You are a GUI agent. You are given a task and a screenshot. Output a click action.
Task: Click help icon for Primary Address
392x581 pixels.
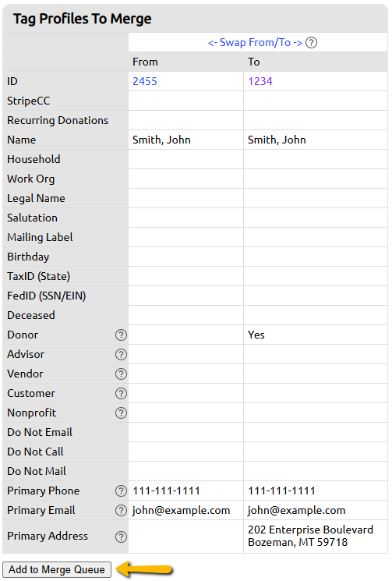(x=121, y=537)
